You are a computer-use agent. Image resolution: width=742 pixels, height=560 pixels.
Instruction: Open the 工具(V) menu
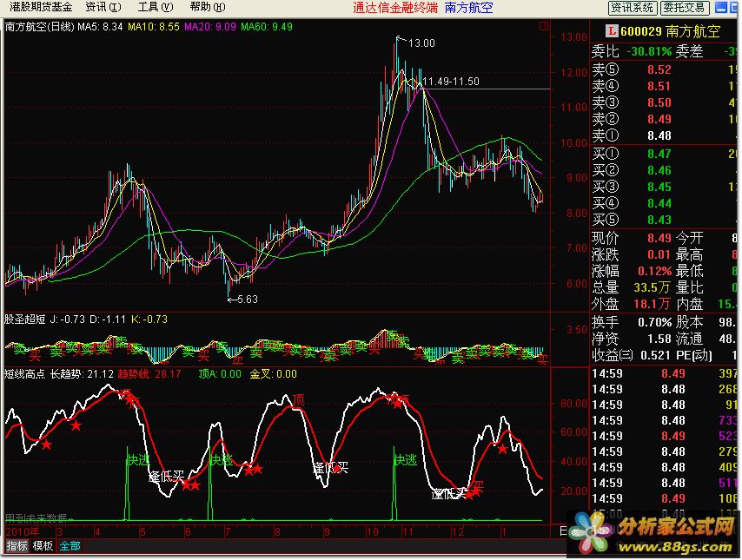click(x=156, y=7)
